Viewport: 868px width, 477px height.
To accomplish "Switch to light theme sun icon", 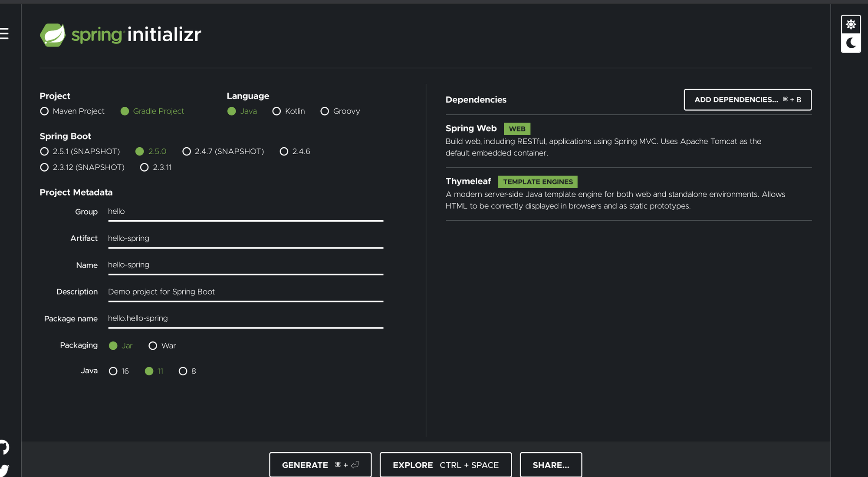I will (851, 24).
